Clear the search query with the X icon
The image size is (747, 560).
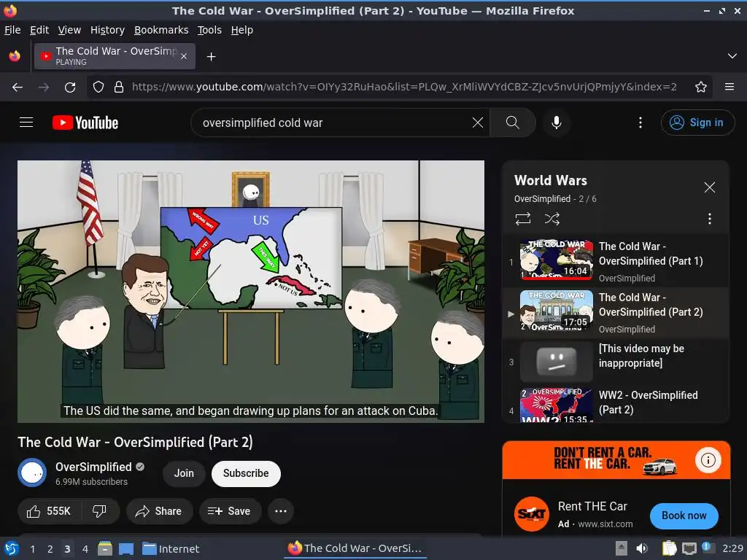coord(477,122)
